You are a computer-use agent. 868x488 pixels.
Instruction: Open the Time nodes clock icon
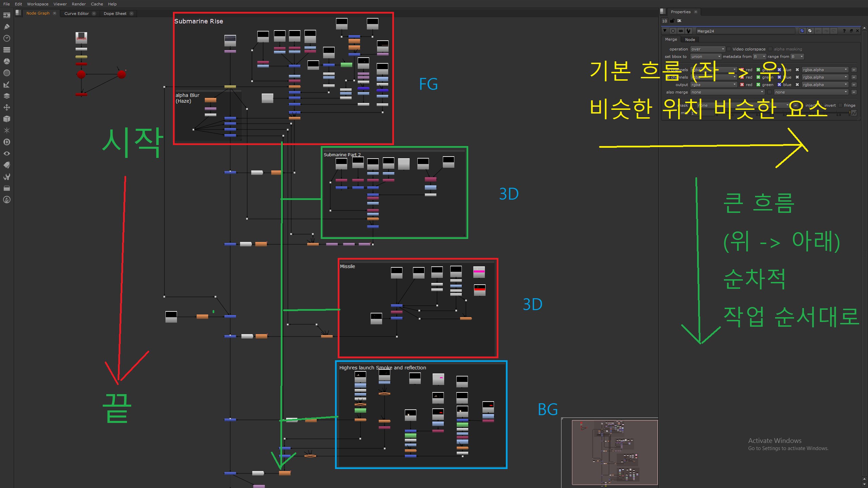[x=6, y=38]
